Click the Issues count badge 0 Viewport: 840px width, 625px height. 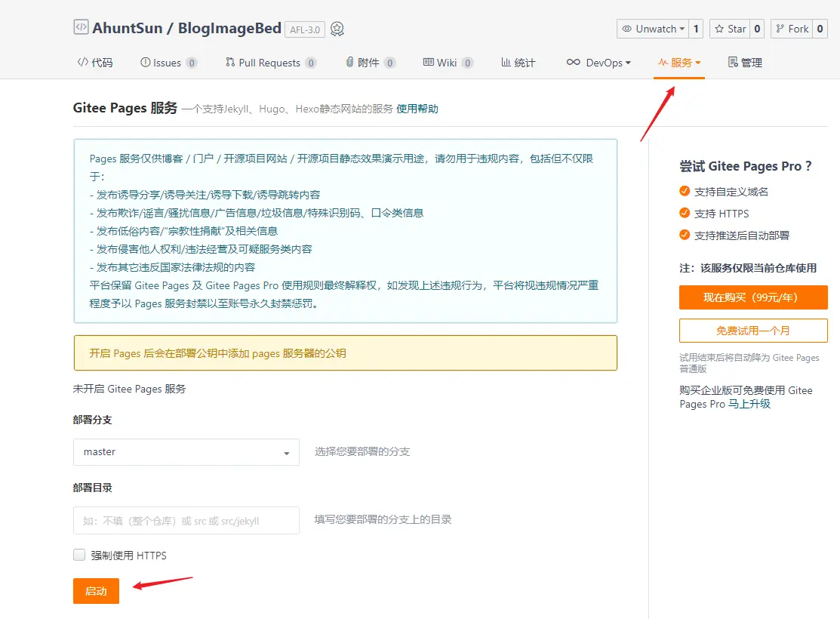(x=191, y=63)
